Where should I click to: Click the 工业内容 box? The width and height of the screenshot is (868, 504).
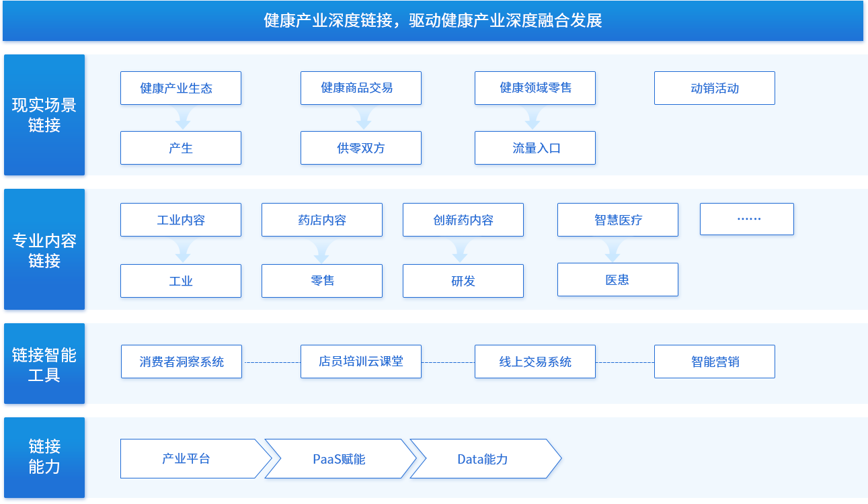coord(181,220)
